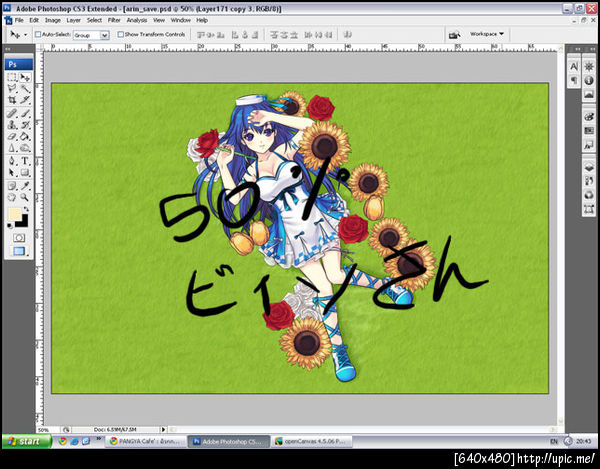Enable the Auto-Select checkbox
This screenshot has width=600, height=469.
(38, 34)
